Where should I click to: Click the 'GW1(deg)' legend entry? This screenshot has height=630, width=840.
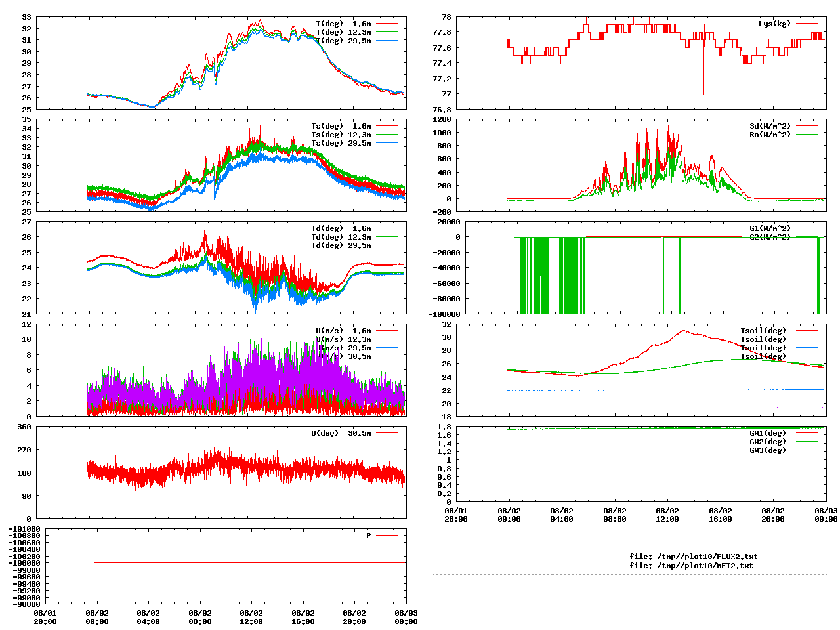click(784, 433)
